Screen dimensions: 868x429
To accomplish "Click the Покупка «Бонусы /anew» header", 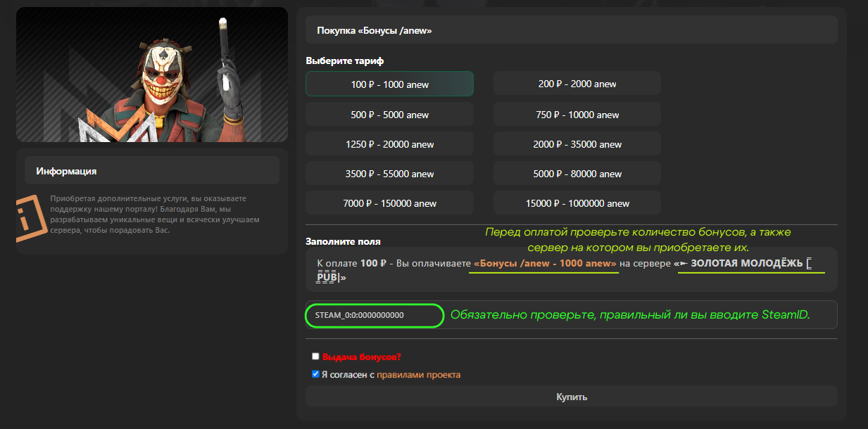I will point(572,30).
